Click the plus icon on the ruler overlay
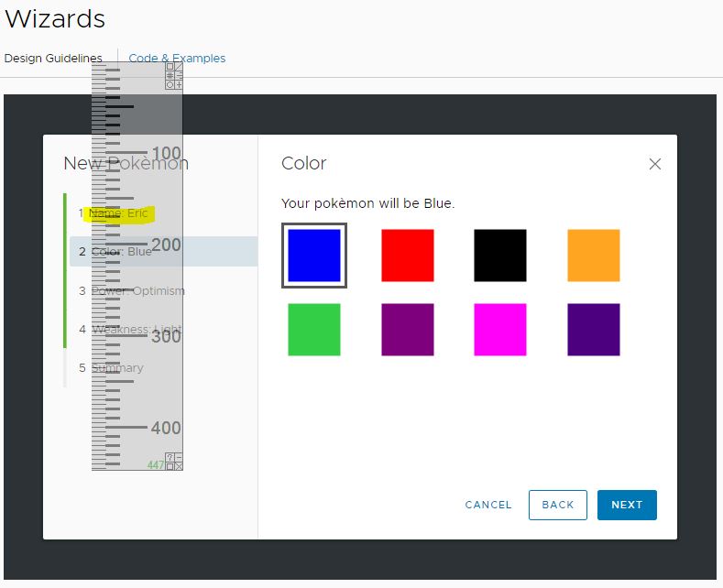Viewport: 723px width, 588px height. (x=179, y=85)
